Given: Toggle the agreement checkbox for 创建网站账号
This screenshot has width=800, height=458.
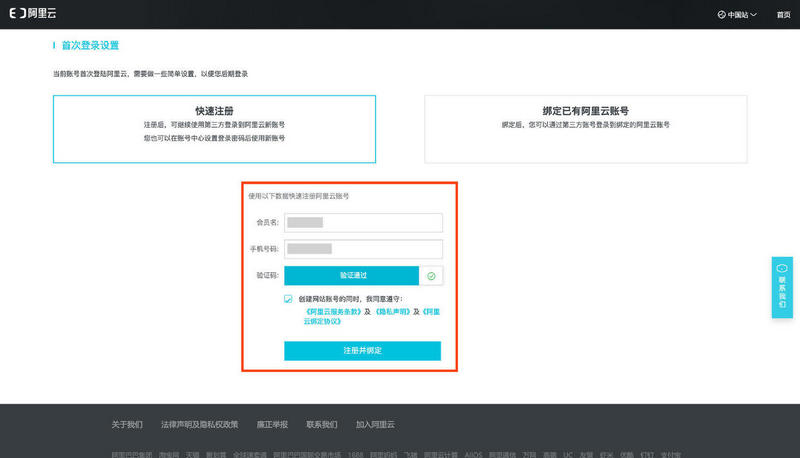Looking at the screenshot, I should point(288,299).
